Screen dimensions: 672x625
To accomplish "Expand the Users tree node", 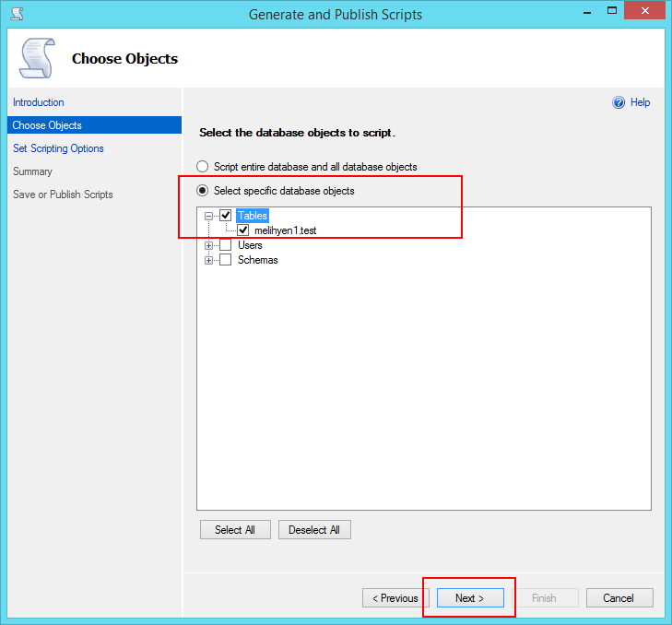I will tap(209, 245).
